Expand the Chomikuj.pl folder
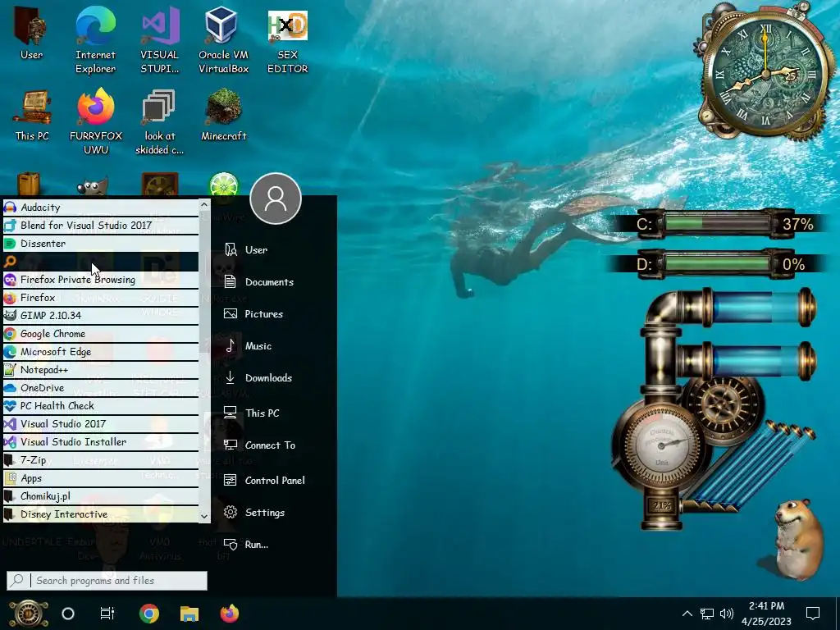This screenshot has width=840, height=630. 101,496
